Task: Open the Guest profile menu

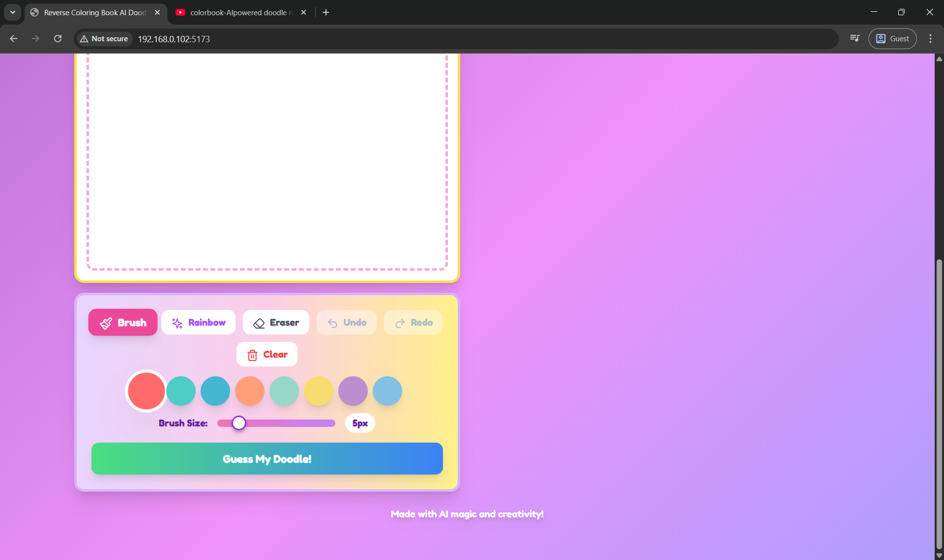Action: pyautogui.click(x=892, y=39)
